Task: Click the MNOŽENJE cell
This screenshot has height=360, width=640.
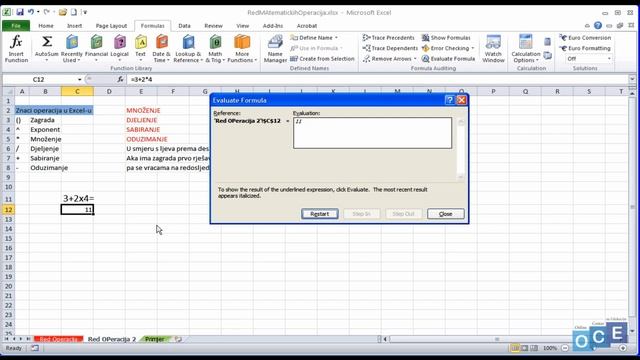Action: pyautogui.click(x=141, y=110)
